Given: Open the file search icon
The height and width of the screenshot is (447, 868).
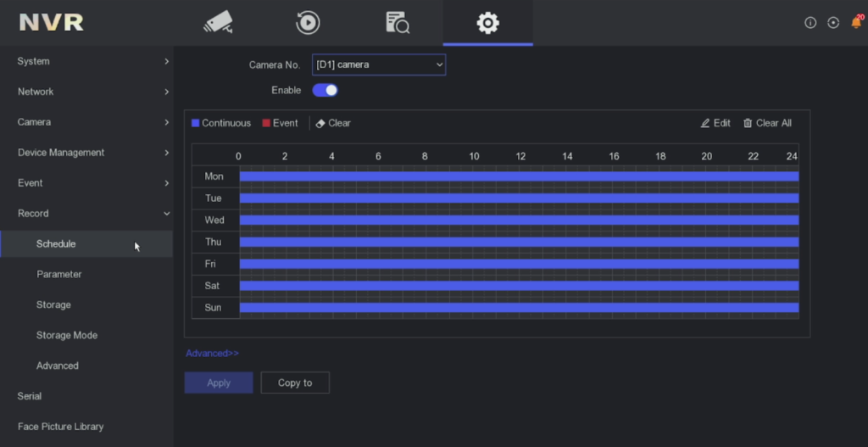Looking at the screenshot, I should tap(398, 23).
